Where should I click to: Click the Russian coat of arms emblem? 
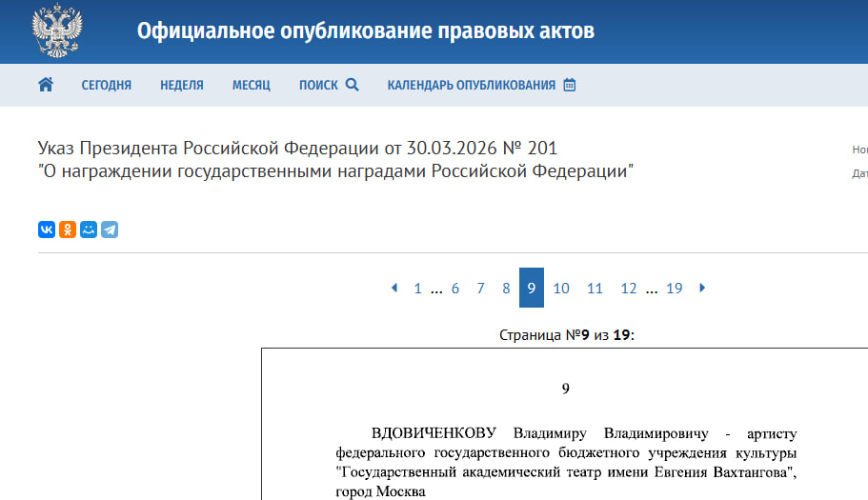[x=57, y=31]
